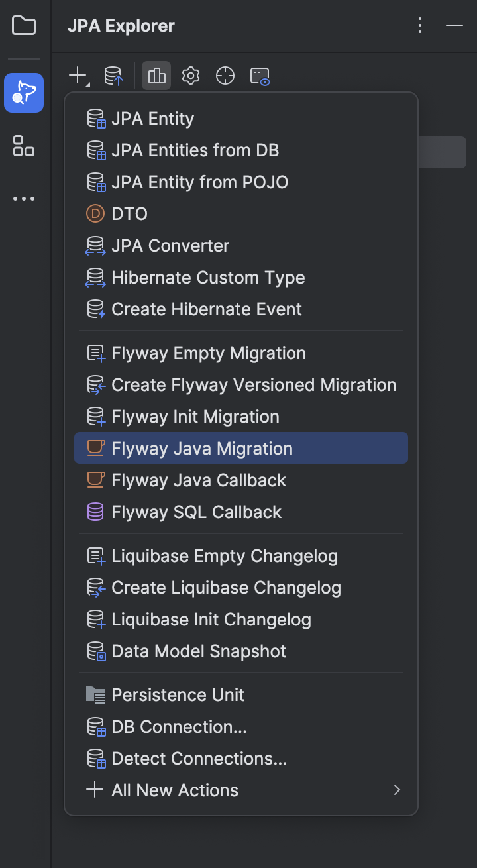Open the Structure tool window icon
Viewport: 477px width, 868px height.
24,146
